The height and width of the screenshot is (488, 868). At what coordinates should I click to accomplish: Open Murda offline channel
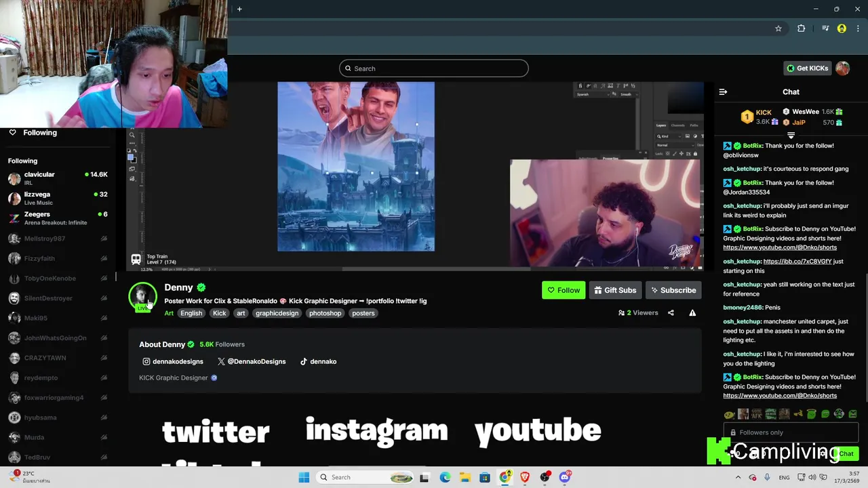(58, 437)
